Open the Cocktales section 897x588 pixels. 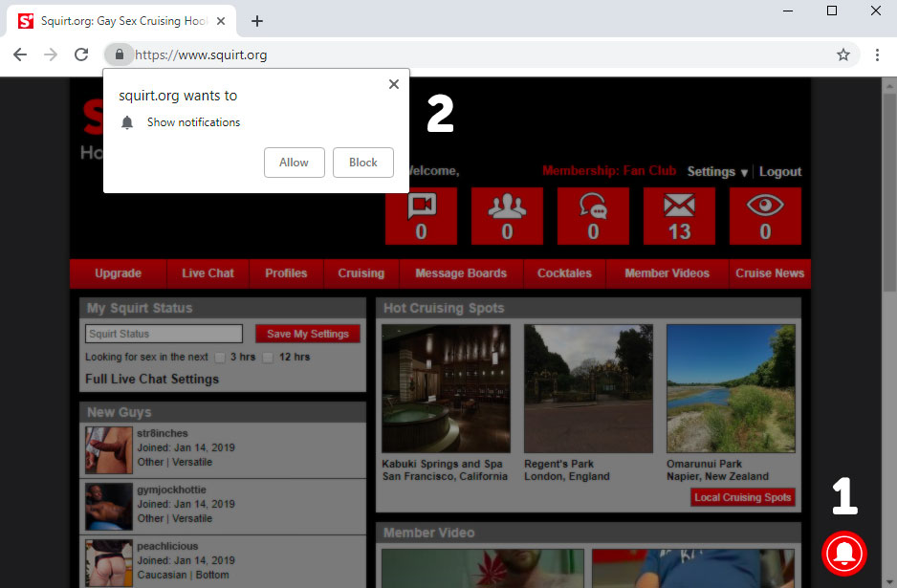[564, 273]
